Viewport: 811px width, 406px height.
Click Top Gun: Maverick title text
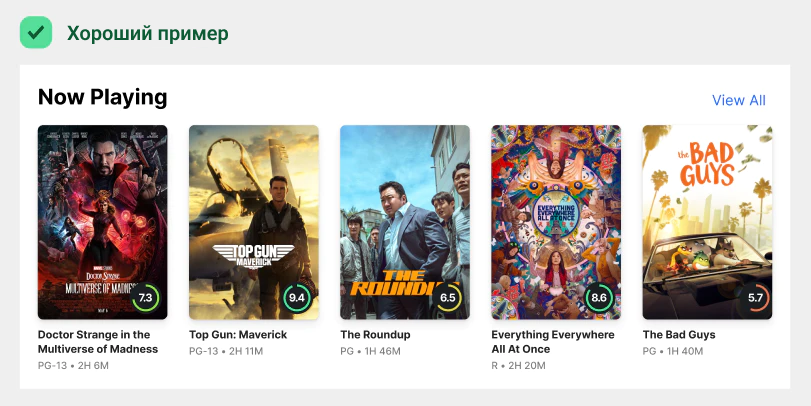point(238,335)
